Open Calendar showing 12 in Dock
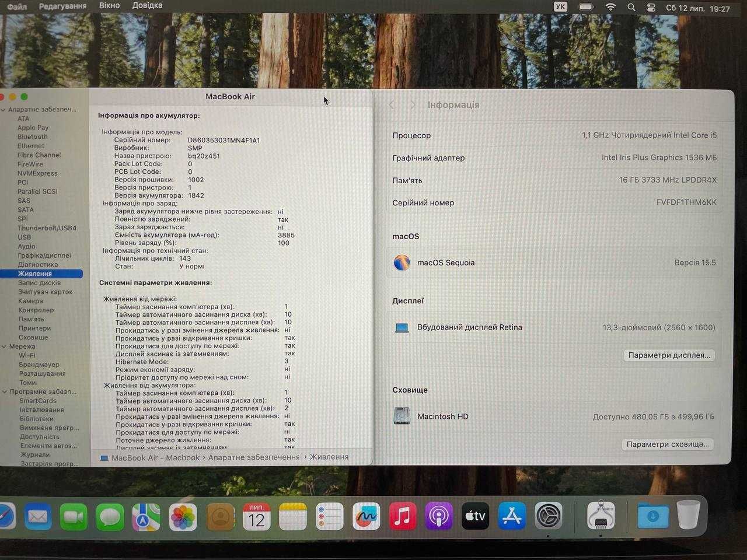This screenshot has height=560, width=747. (256, 516)
